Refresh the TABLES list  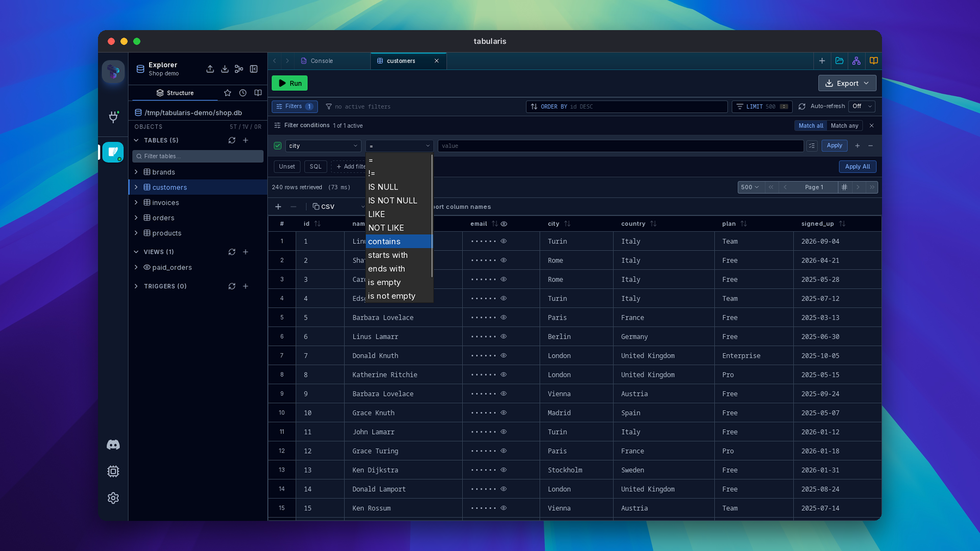[x=232, y=140]
